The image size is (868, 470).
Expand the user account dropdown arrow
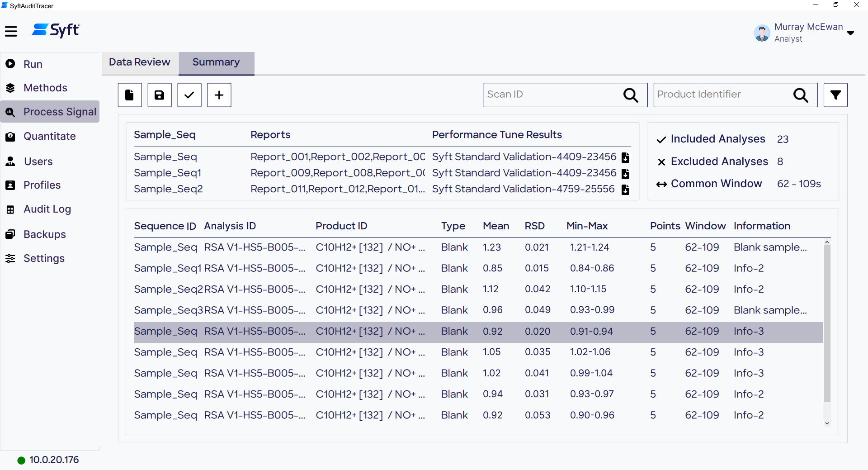coord(850,33)
